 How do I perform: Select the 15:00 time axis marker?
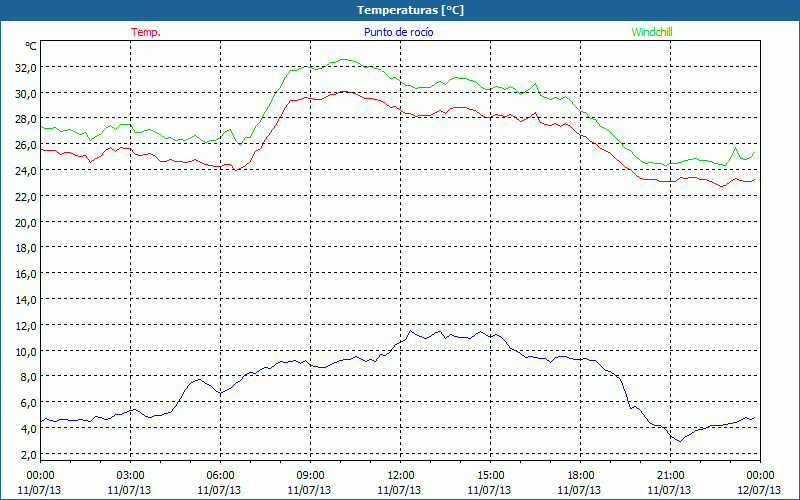490,475
